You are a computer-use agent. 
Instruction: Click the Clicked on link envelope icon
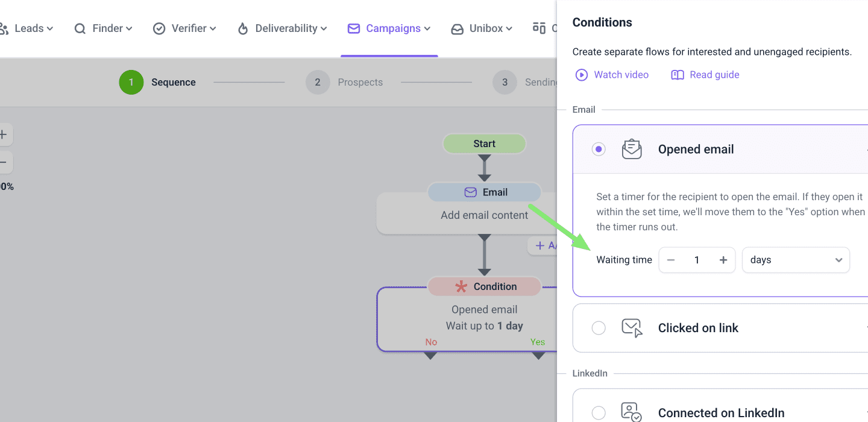click(x=632, y=328)
